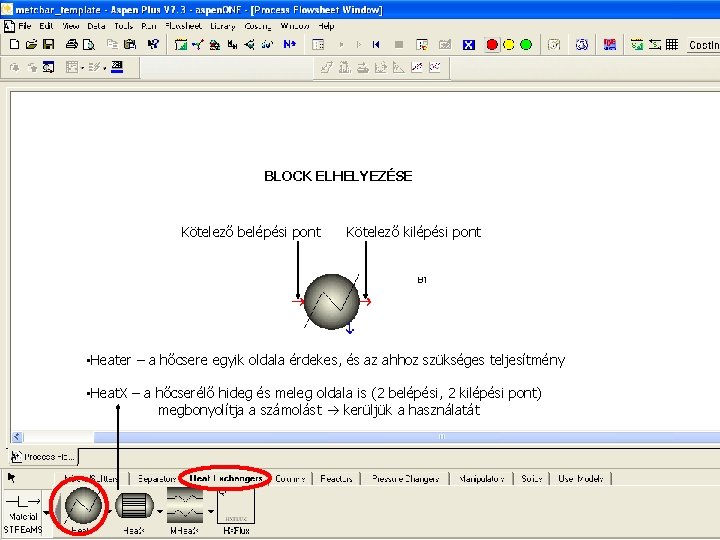Viewport: 720px width, 540px height.
Task: Click the green circle status button
Action: coord(526,45)
